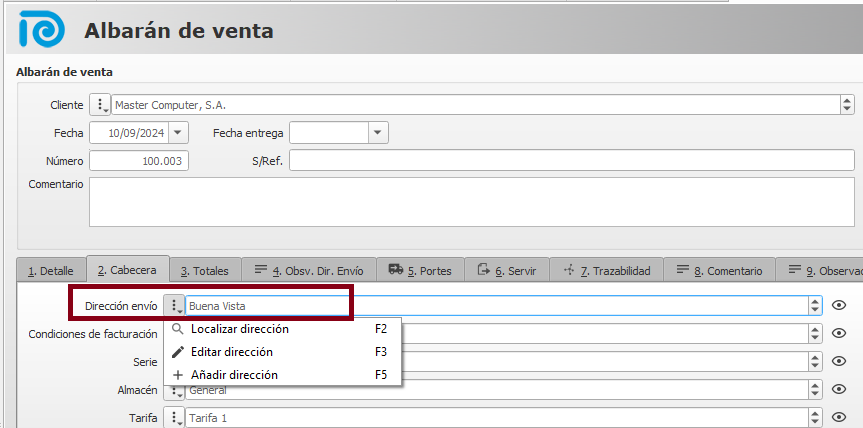863x428 pixels.
Task: Click magnifier icon for Localizar dirección
Action: pyautogui.click(x=178, y=329)
